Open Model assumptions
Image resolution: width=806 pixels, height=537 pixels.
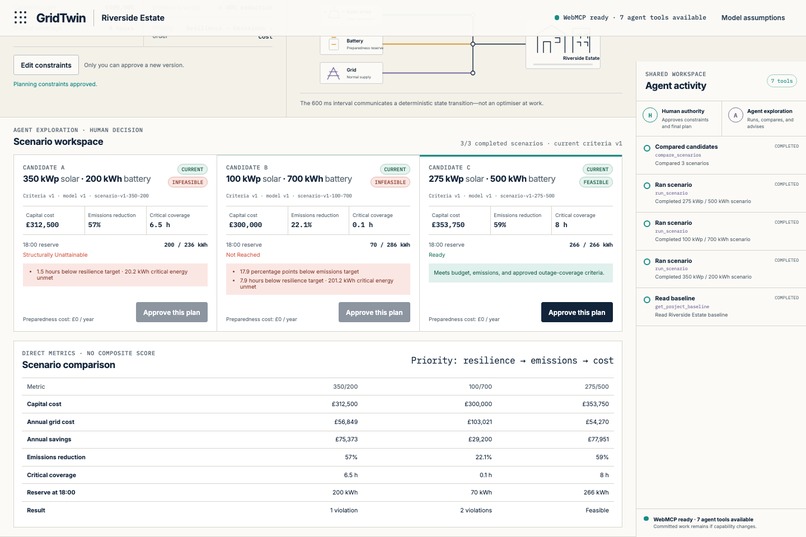click(753, 17)
